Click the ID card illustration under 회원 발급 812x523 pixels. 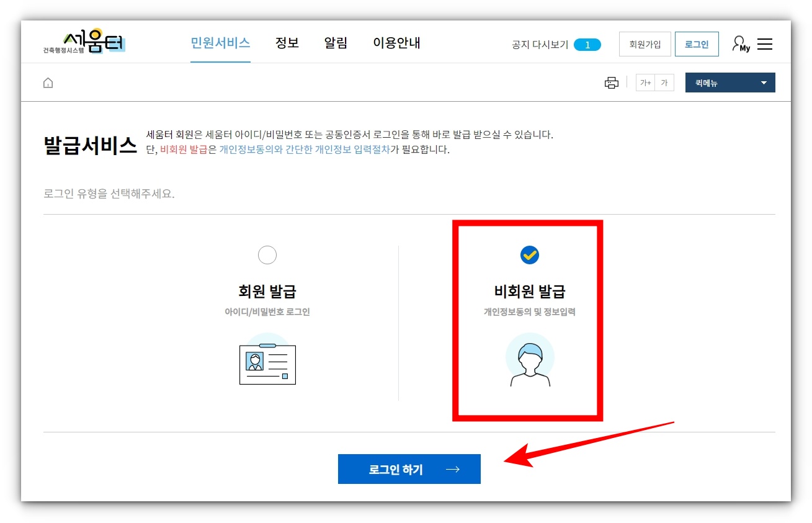coord(267,364)
